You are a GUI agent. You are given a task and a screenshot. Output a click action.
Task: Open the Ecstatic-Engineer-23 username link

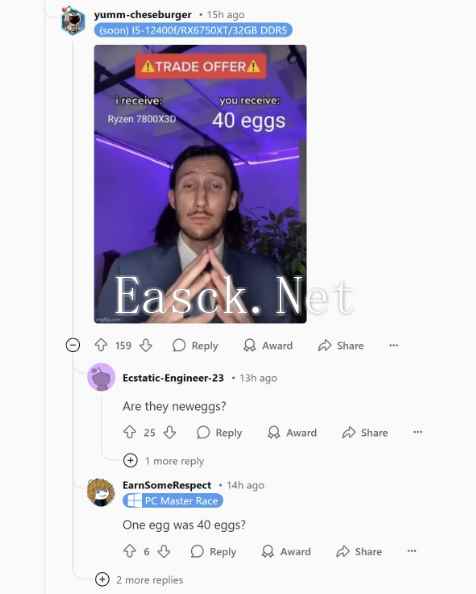tap(173, 378)
